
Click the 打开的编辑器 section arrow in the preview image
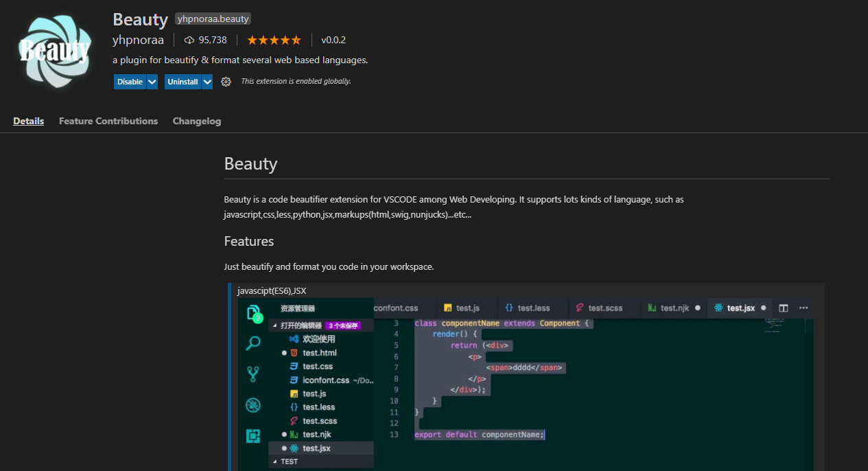click(x=275, y=325)
